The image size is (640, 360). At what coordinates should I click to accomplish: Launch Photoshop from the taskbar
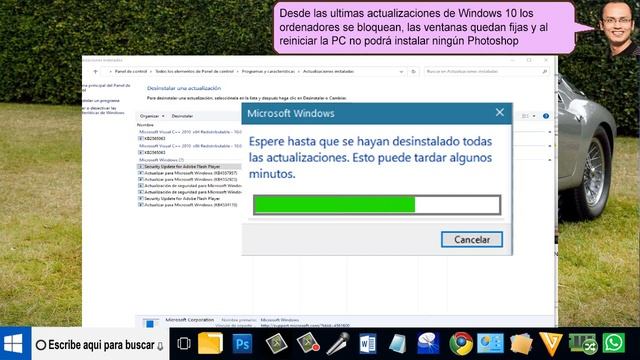(x=242, y=344)
